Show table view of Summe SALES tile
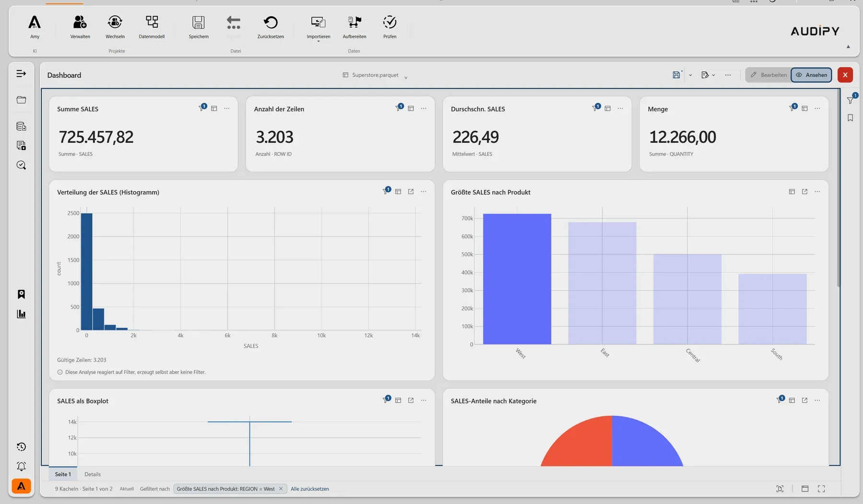Viewport: 863px width, 504px height. click(x=214, y=109)
